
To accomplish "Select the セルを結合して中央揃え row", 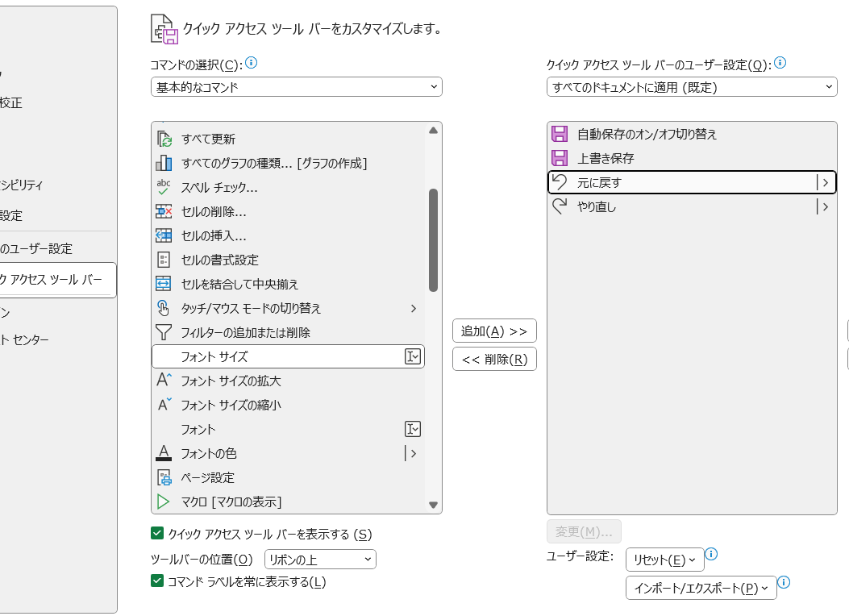I will (x=288, y=284).
